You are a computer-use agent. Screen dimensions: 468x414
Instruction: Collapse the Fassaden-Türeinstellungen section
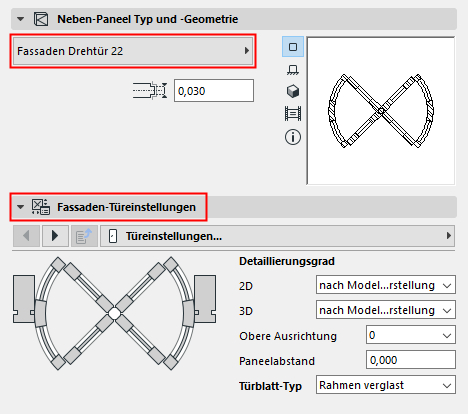(x=21, y=207)
